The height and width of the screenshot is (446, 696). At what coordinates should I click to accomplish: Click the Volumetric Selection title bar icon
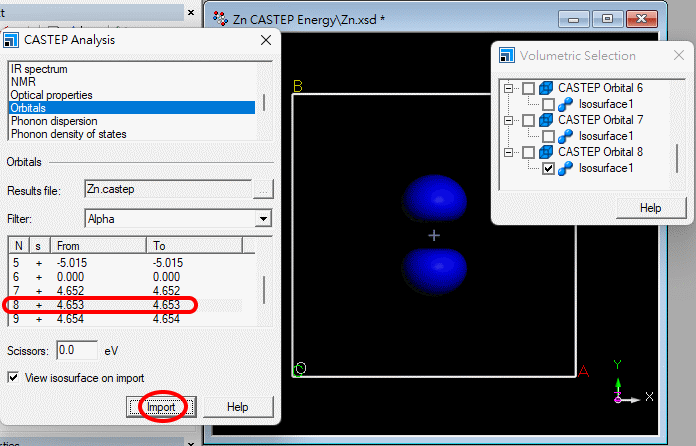pos(509,56)
